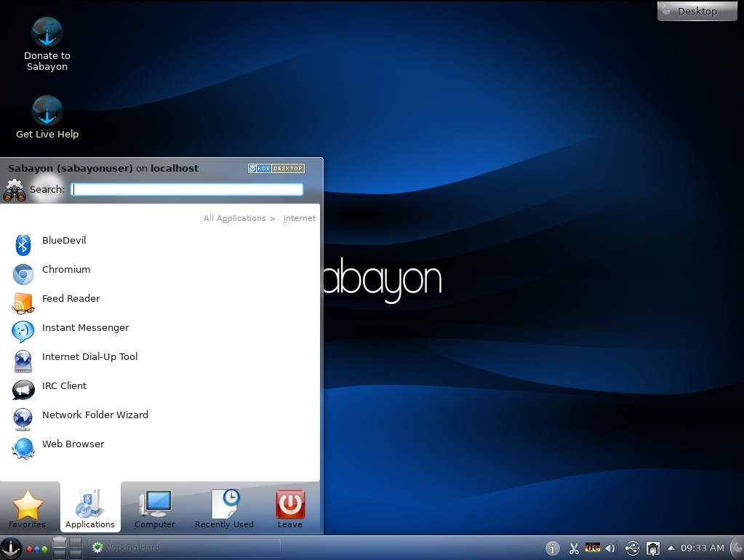The image size is (744, 560).
Task: Open the Web Browser globe icon
Action: (23, 449)
